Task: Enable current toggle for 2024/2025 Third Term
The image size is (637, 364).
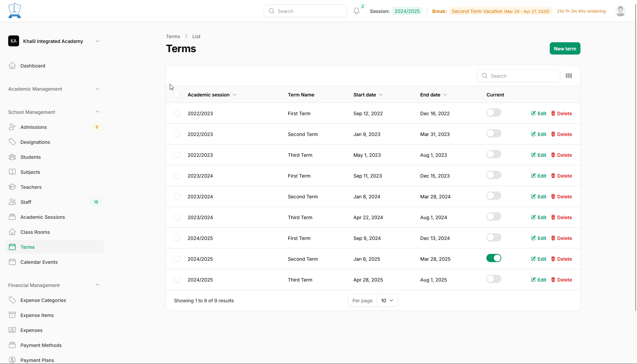Action: tap(494, 279)
